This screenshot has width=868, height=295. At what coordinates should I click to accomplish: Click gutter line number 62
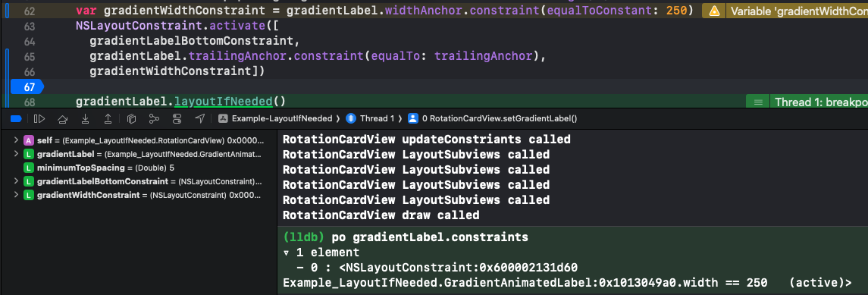(30, 11)
